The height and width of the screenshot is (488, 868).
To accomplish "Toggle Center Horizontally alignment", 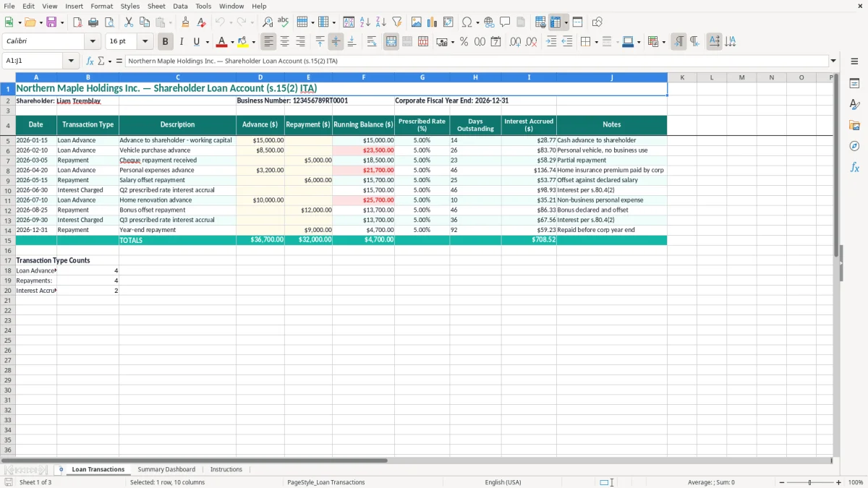I will [285, 42].
